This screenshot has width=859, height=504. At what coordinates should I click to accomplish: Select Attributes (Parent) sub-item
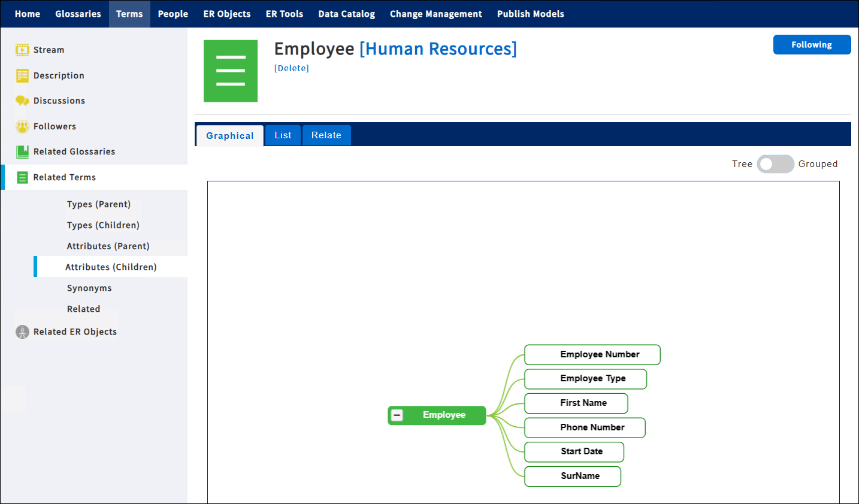(x=108, y=246)
